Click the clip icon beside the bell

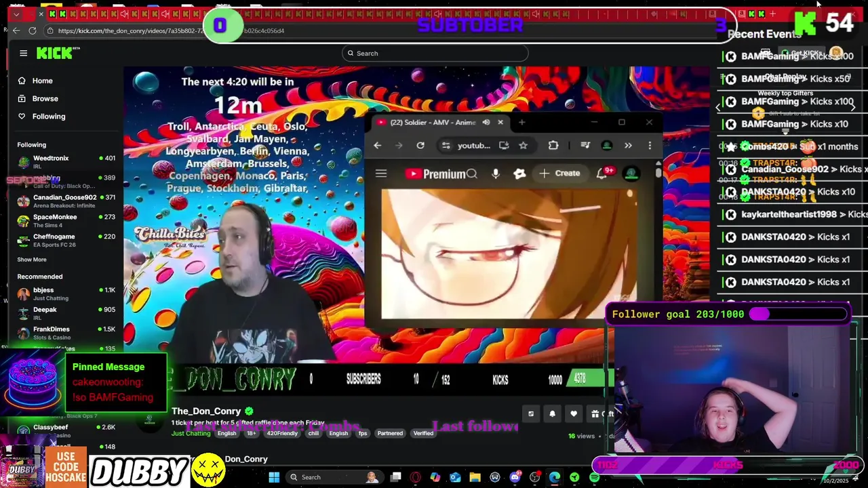(x=531, y=413)
